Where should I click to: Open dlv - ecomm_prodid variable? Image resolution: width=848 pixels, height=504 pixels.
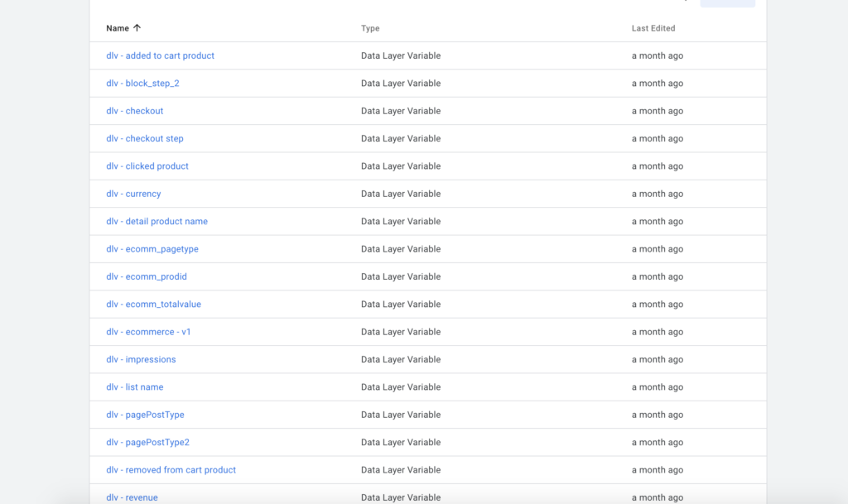coord(147,276)
